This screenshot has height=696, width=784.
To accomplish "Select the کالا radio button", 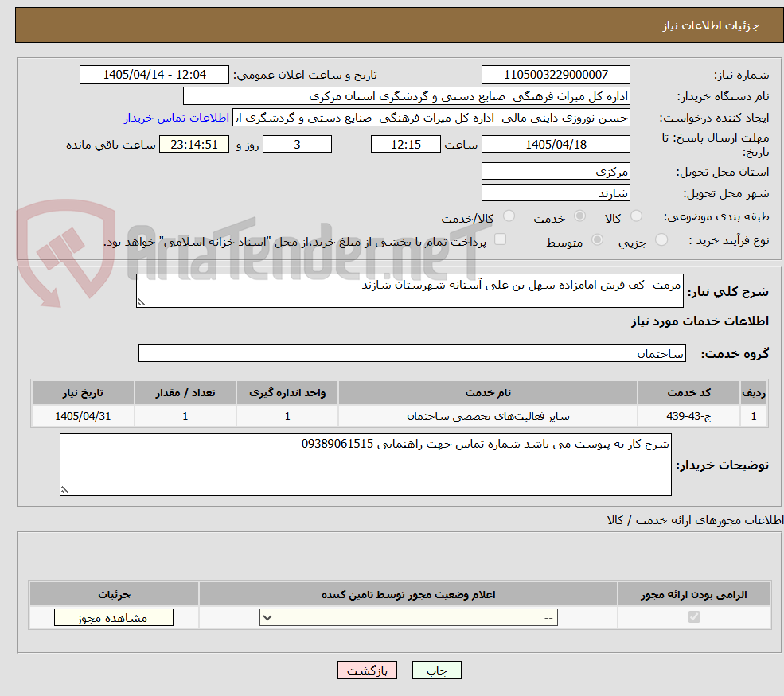I will [636, 216].
